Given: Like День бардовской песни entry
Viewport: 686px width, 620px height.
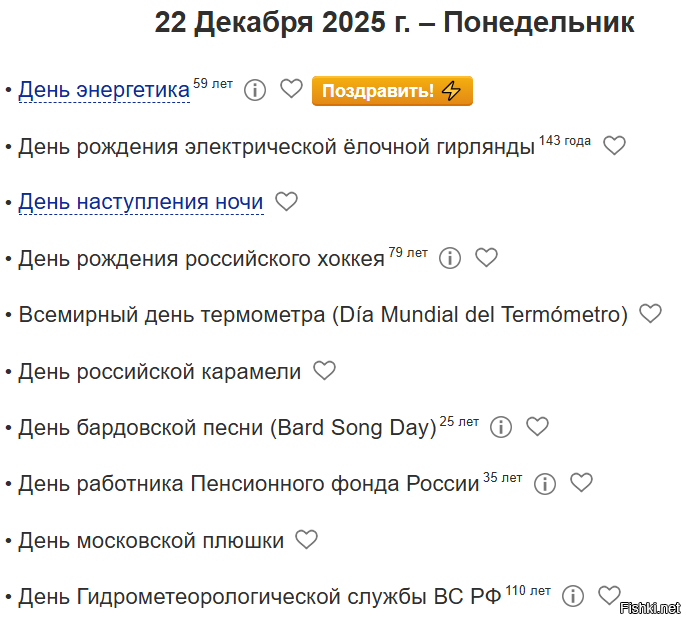Looking at the screenshot, I should click(x=537, y=427).
